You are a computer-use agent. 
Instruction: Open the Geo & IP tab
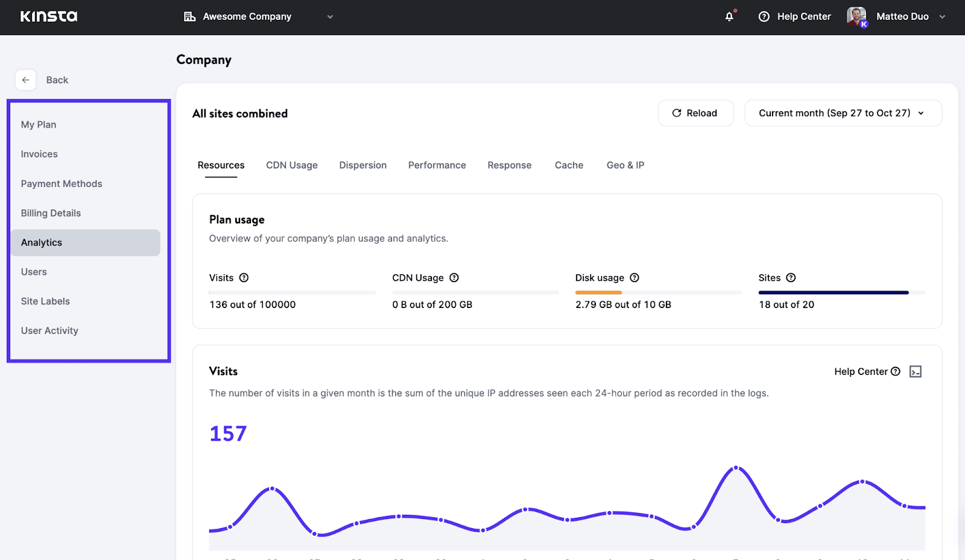click(x=625, y=165)
